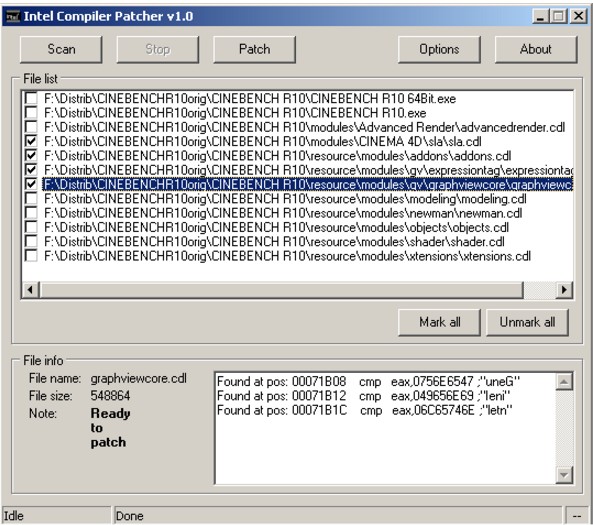The image size is (593, 525).
Task: Click the file info scroll up arrow
Action: click(x=564, y=382)
